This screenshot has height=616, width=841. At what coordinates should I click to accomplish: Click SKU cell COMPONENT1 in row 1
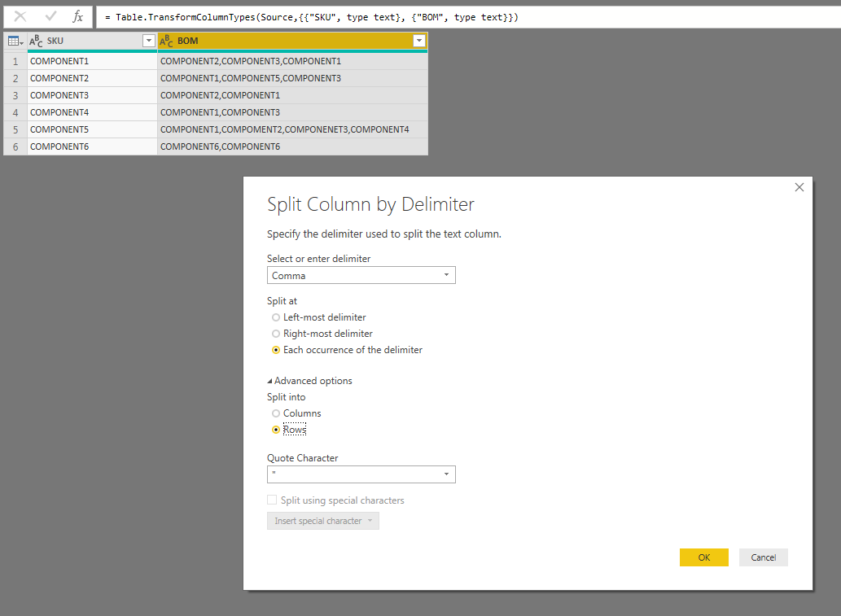pyautogui.click(x=92, y=61)
